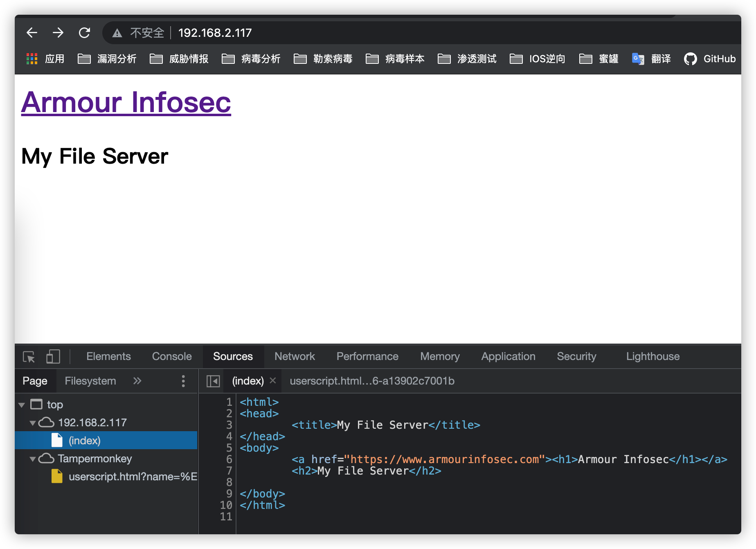
Task: Open the Lighthouse panel tab
Action: pyautogui.click(x=653, y=356)
